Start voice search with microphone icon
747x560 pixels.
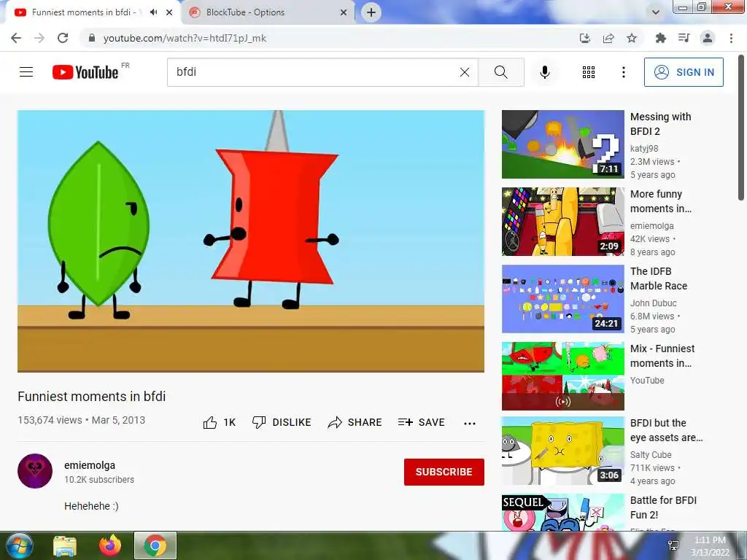[x=544, y=72]
